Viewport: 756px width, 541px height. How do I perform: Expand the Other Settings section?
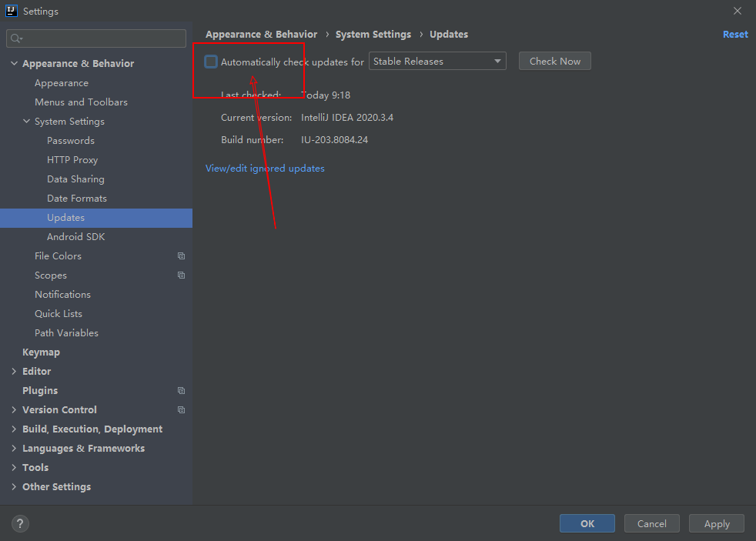click(14, 486)
